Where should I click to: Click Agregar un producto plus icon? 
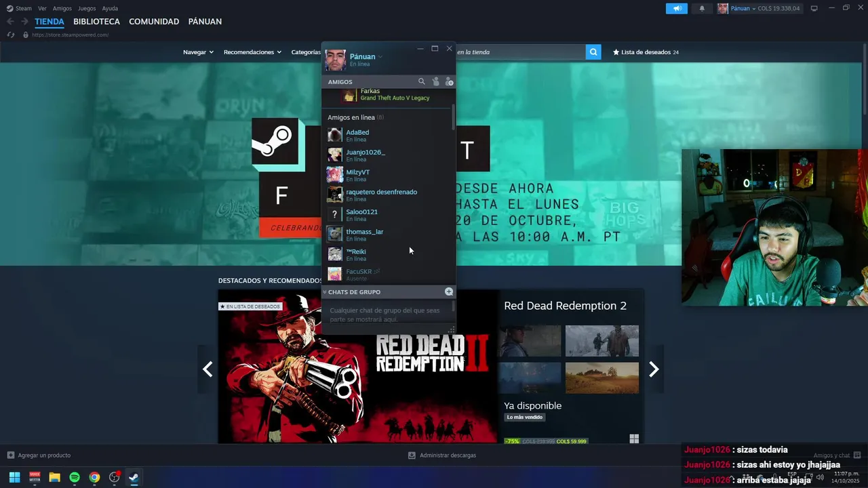coord(10,455)
